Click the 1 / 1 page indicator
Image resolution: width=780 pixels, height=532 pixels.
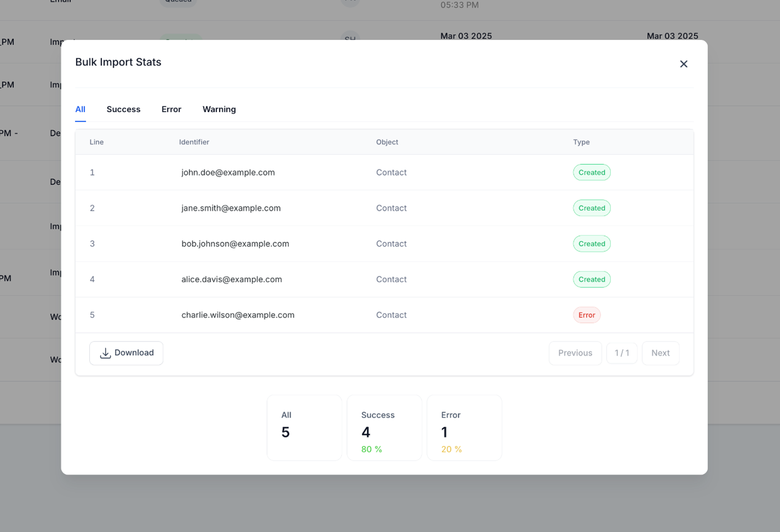click(622, 353)
